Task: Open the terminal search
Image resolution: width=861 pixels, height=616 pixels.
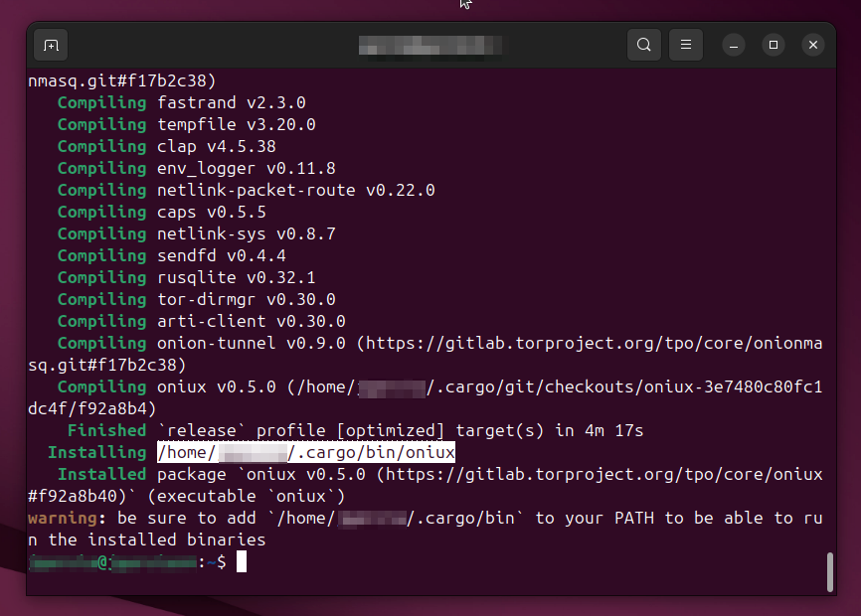Action: (x=644, y=45)
